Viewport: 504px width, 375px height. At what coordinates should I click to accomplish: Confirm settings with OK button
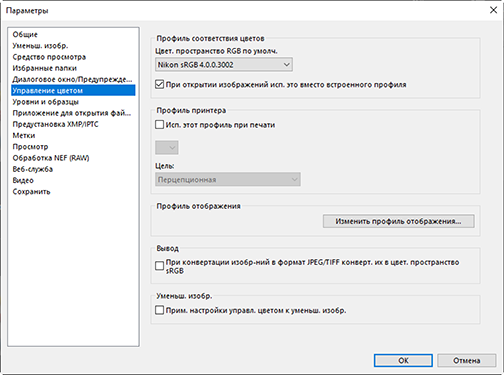[403, 360]
